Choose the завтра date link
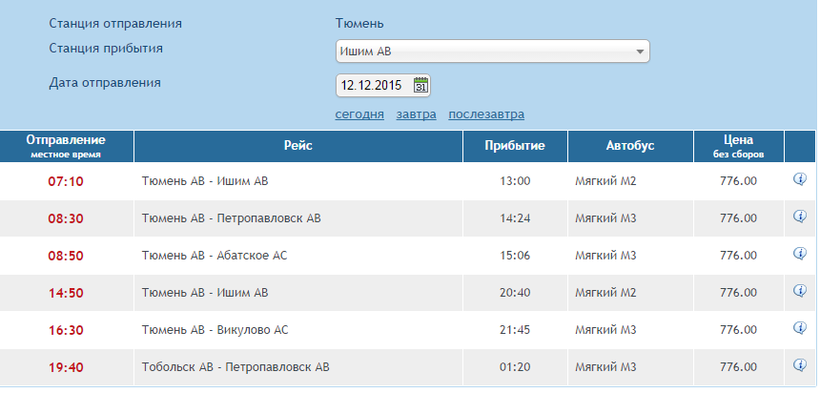 coord(416,114)
